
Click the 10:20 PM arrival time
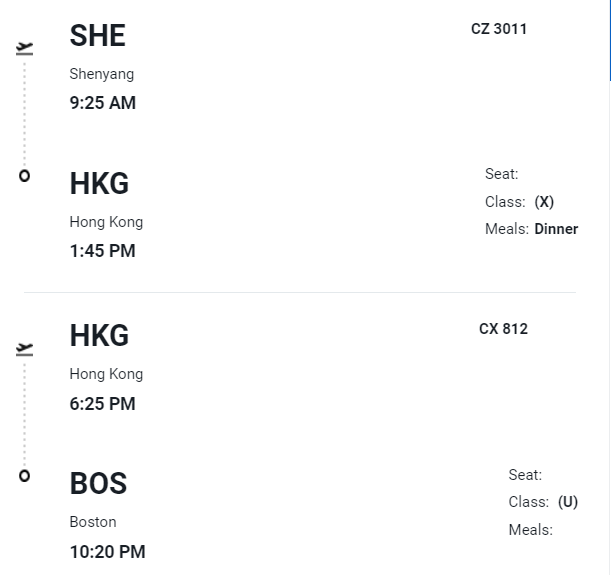click(107, 552)
